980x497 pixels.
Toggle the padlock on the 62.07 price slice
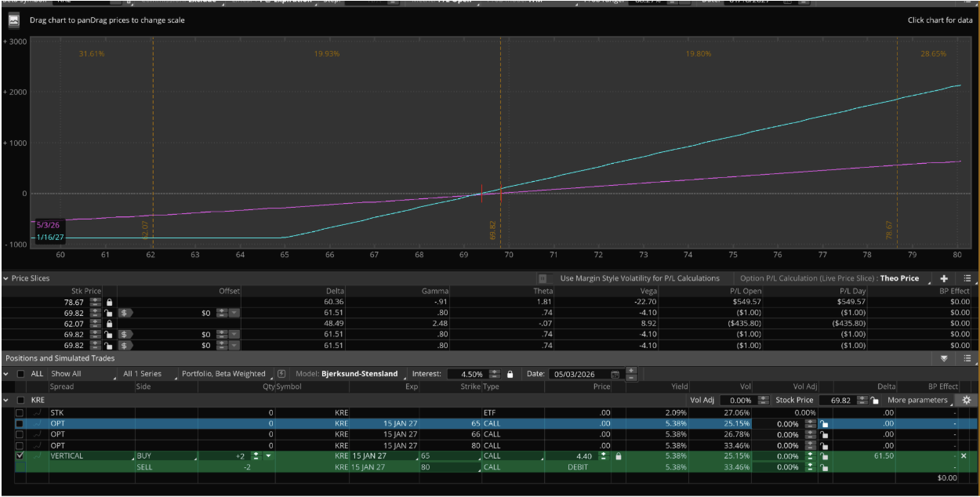(x=110, y=324)
